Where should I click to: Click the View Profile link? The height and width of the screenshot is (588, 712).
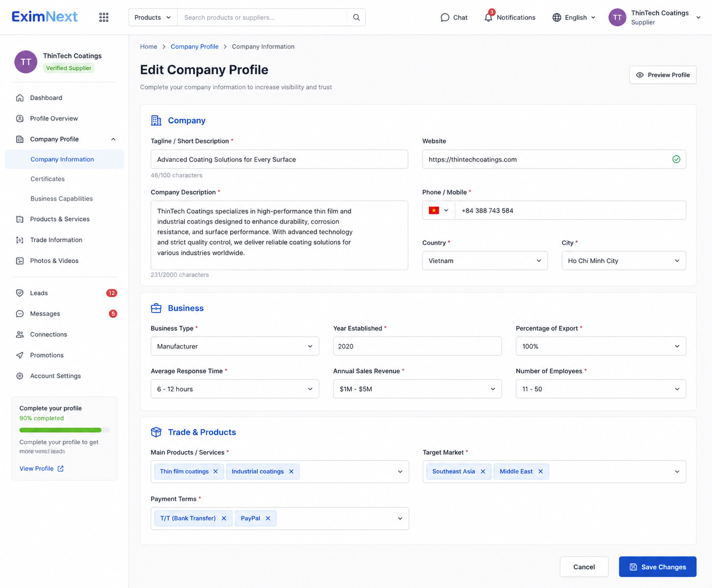click(37, 469)
